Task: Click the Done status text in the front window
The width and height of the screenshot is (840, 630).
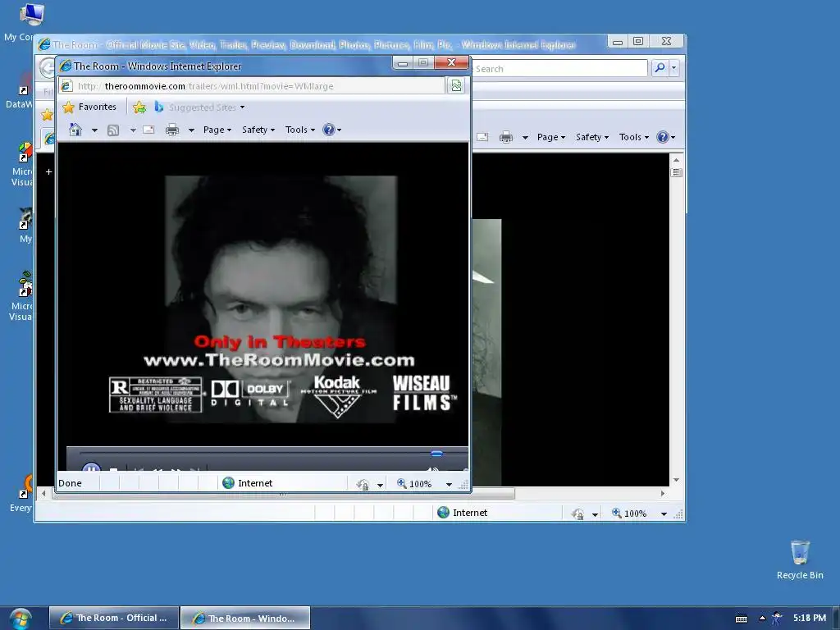Action: [x=71, y=483]
